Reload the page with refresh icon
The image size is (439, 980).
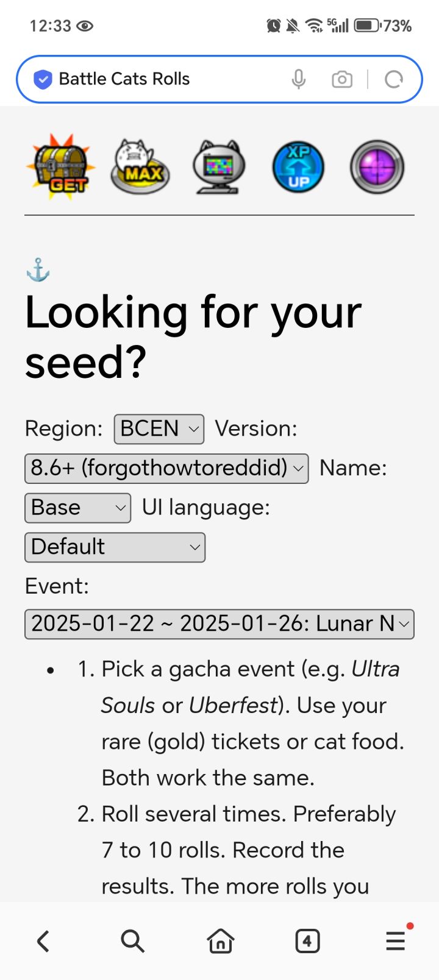[394, 79]
